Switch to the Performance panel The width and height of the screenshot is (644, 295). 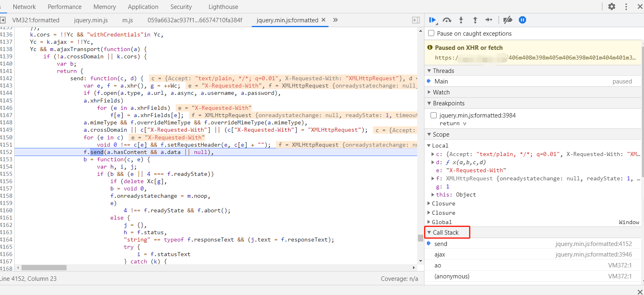pos(65,6)
